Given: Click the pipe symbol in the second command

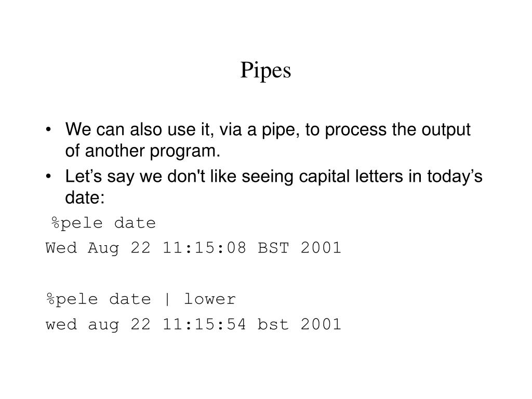Looking at the screenshot, I should pos(167,300).
